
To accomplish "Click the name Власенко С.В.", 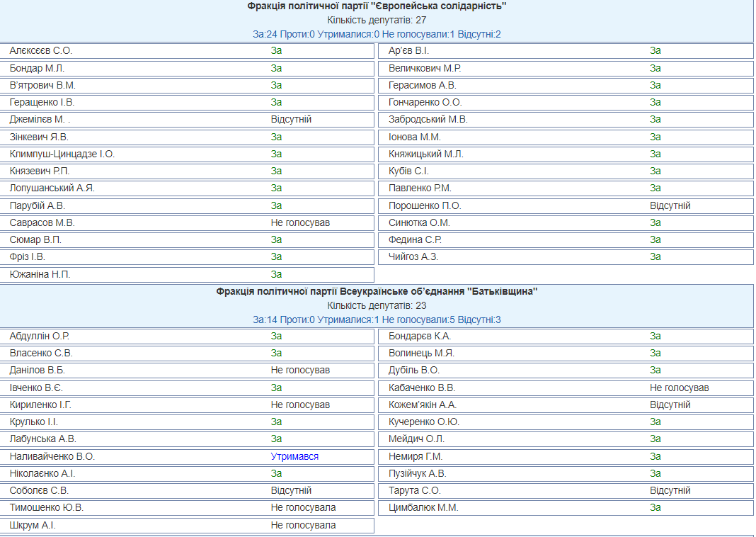I will (41, 354).
